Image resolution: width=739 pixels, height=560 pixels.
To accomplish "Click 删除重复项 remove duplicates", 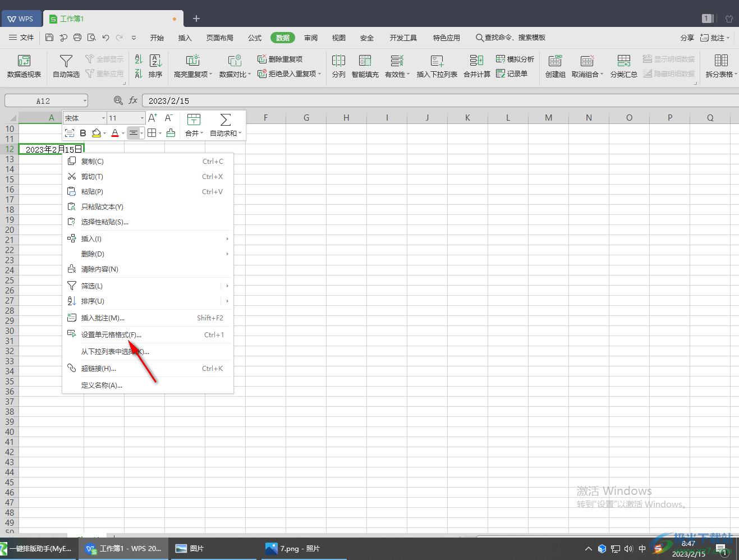I will tap(280, 59).
